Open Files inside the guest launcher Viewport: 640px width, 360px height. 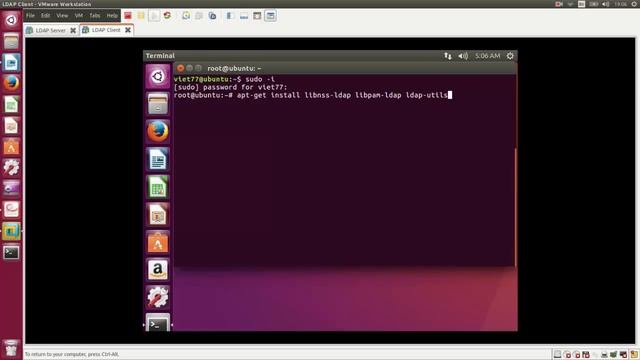158,104
